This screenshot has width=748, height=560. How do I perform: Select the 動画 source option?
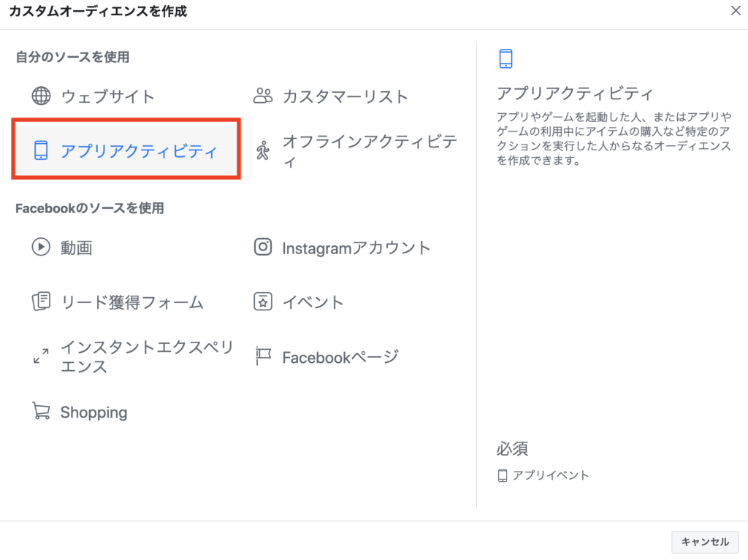point(76,248)
